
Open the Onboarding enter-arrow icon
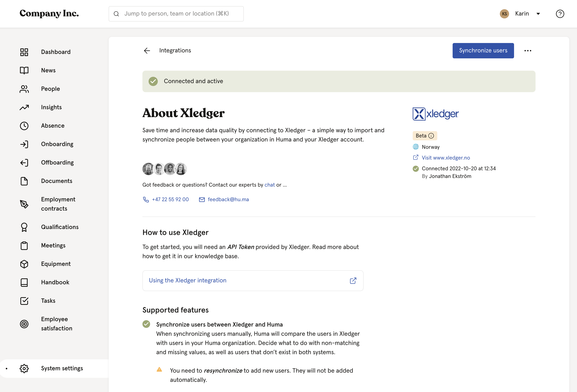click(x=24, y=144)
